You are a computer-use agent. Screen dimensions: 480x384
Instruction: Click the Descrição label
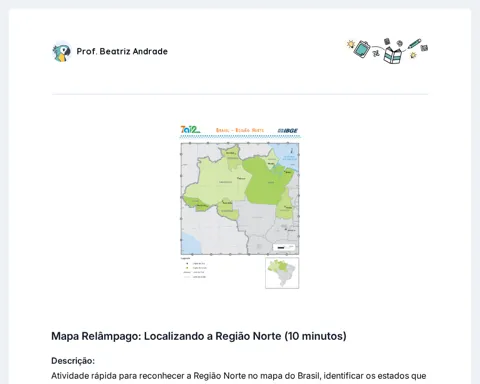73,361
